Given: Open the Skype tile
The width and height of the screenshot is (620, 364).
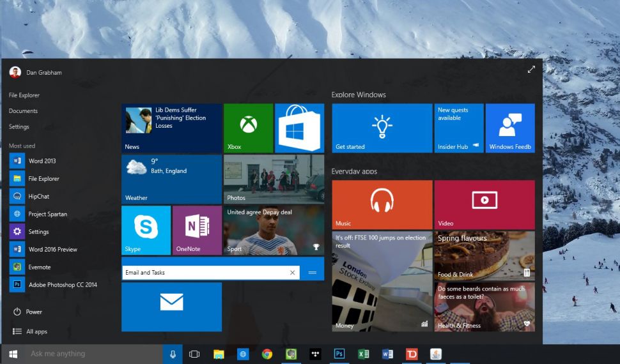Looking at the screenshot, I should click(x=146, y=230).
